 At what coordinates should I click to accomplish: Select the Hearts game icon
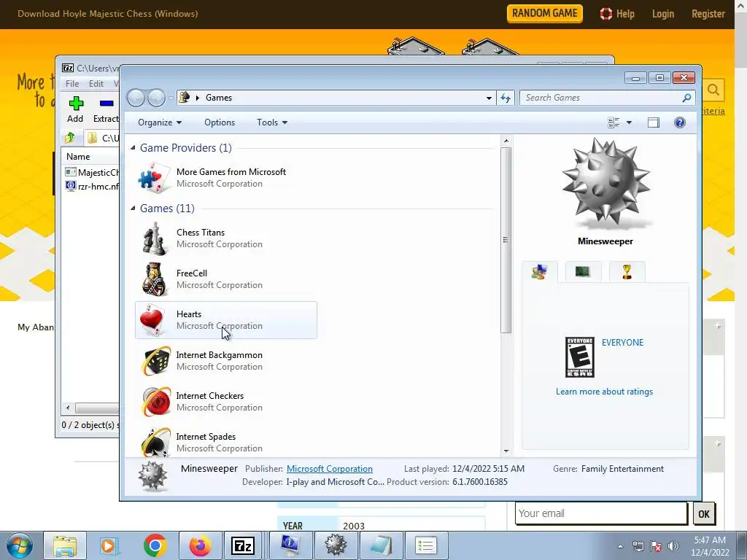pyautogui.click(x=153, y=320)
